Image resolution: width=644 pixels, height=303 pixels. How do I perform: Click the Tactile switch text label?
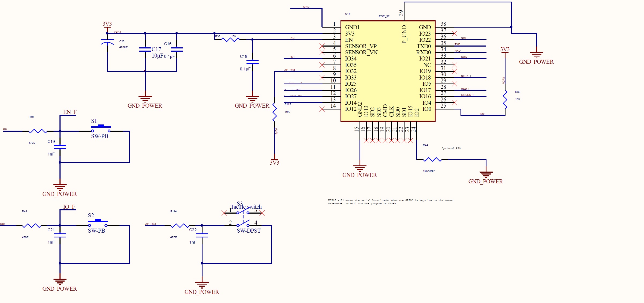tap(246, 207)
